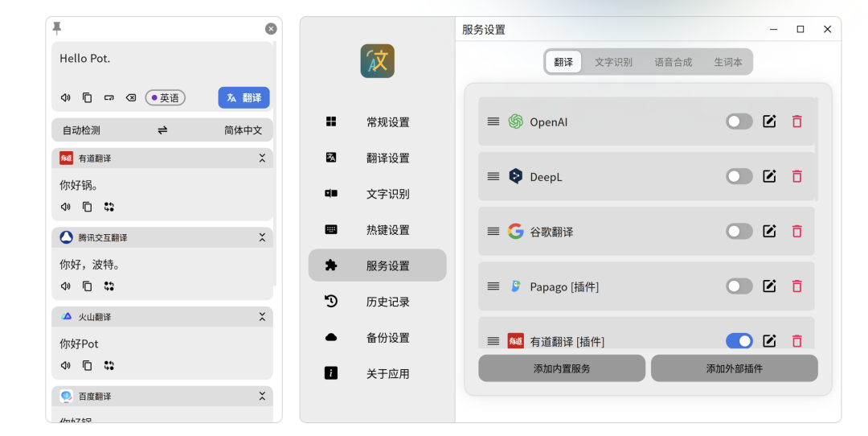The width and height of the screenshot is (868, 436).
Task: Open 关于应用 about page
Action: tap(377, 373)
